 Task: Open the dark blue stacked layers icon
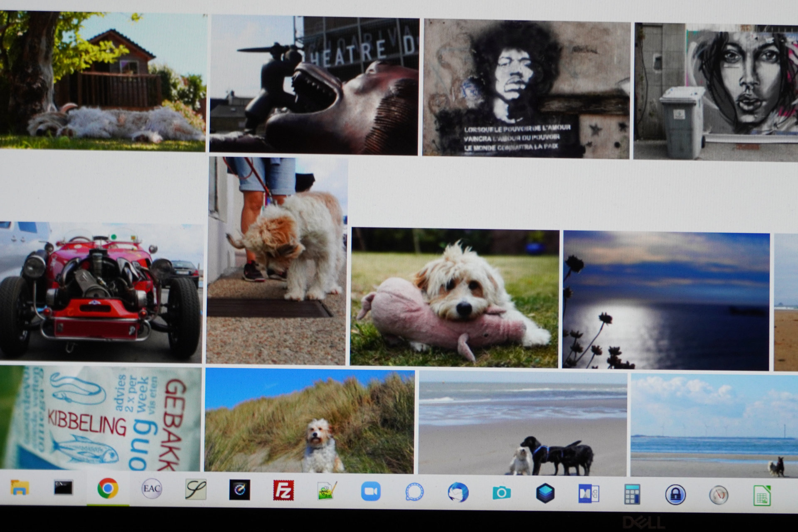[545, 493]
